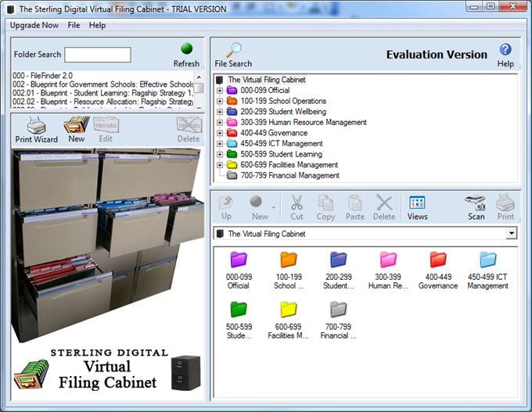Open the New item dropdown arrow
The image size is (532, 412).
click(x=274, y=207)
